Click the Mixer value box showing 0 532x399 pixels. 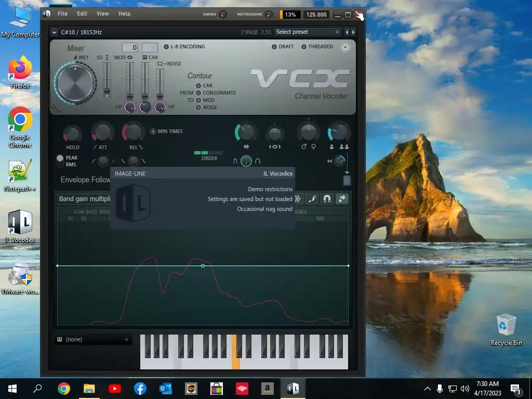click(x=130, y=47)
